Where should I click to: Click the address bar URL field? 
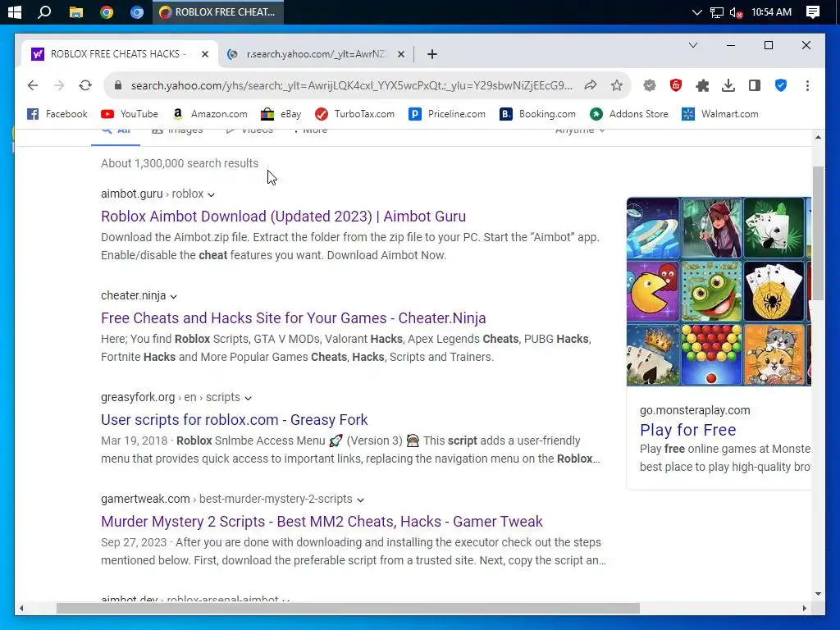[x=351, y=85]
